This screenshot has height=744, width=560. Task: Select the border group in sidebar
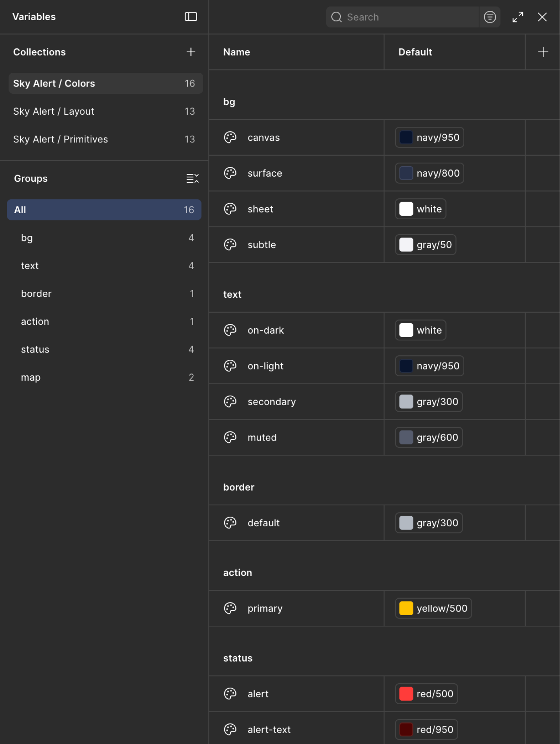(104, 294)
